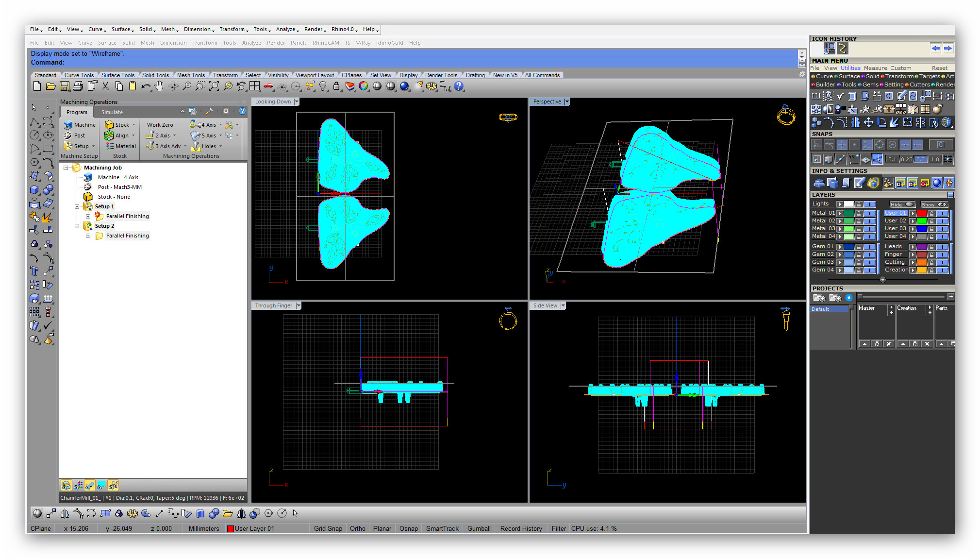Expand Parallel Finishing under Setup 2

click(88, 236)
